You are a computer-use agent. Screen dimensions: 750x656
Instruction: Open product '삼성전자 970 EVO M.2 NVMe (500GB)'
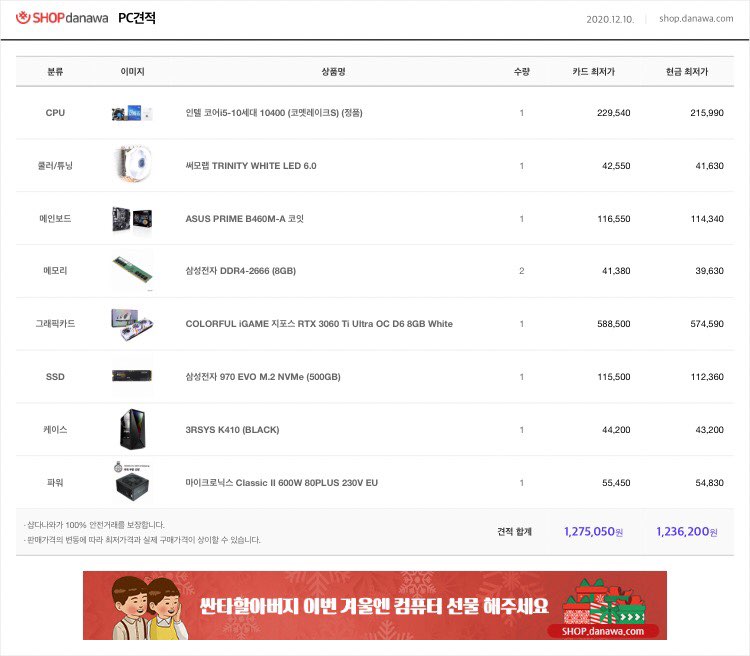point(263,377)
